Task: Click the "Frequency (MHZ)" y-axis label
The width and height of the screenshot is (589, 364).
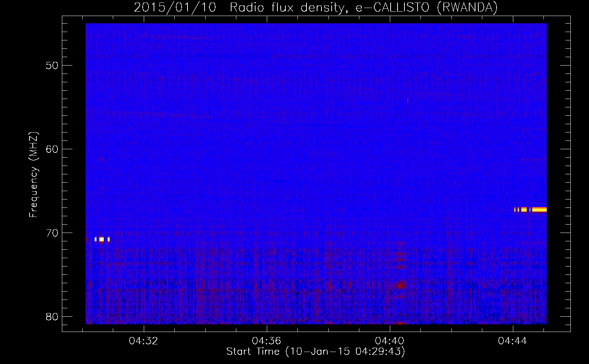Action: [x=33, y=175]
